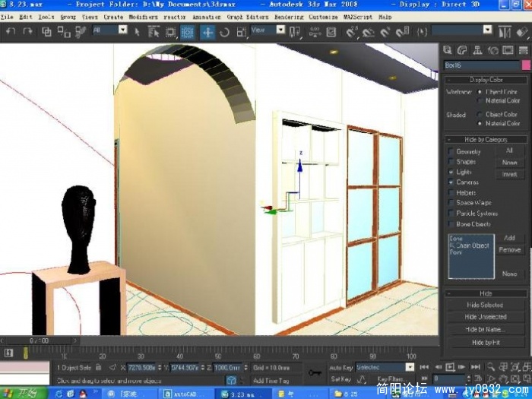Open the MAXScript menu
Viewport: 532px width, 399px height.
(x=358, y=17)
